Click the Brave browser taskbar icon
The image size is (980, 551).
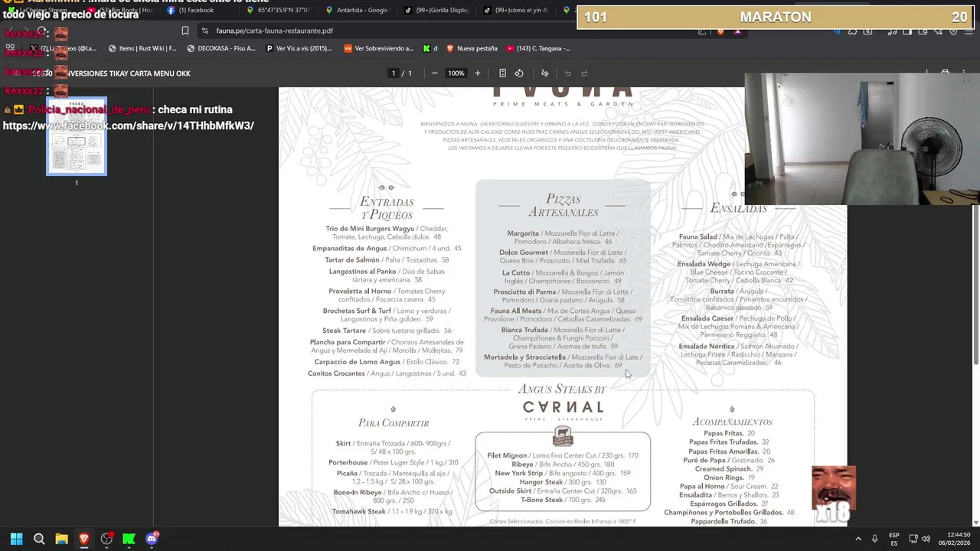[84, 539]
